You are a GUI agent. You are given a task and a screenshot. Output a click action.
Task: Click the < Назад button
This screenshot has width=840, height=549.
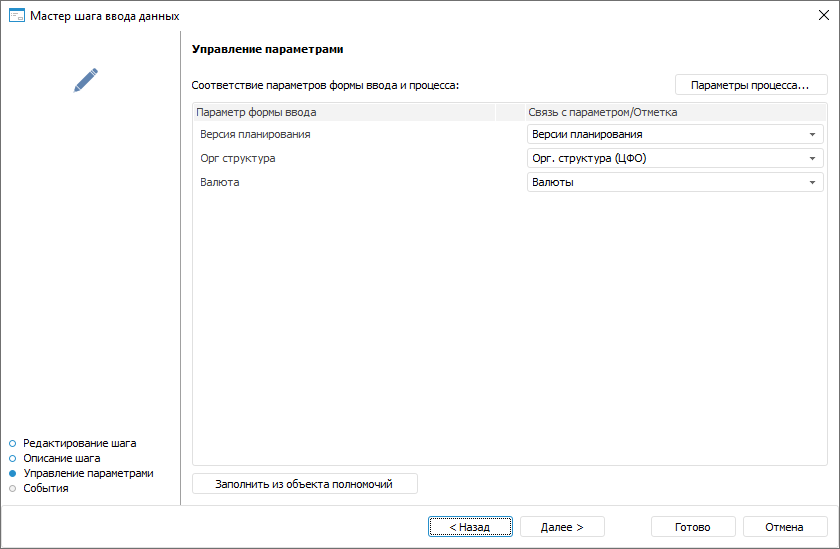[x=470, y=527]
